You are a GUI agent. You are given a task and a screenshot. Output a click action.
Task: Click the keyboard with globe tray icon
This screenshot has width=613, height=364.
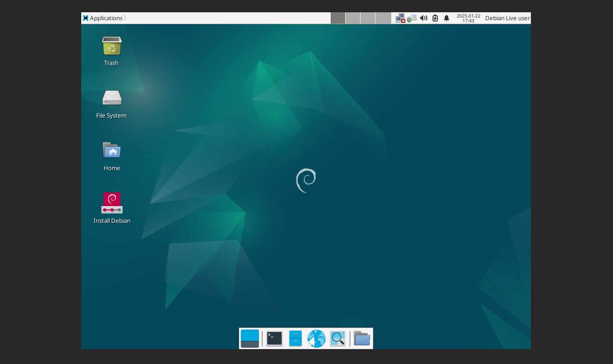pos(412,18)
